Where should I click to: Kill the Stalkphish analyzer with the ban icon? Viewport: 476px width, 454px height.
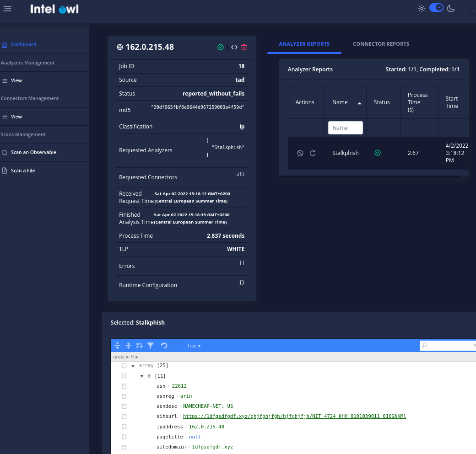tap(300, 153)
